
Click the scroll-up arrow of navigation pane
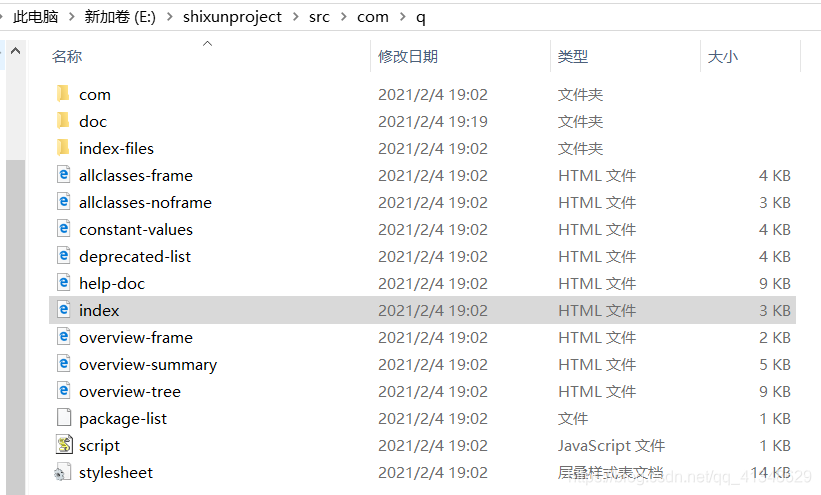coord(16,51)
